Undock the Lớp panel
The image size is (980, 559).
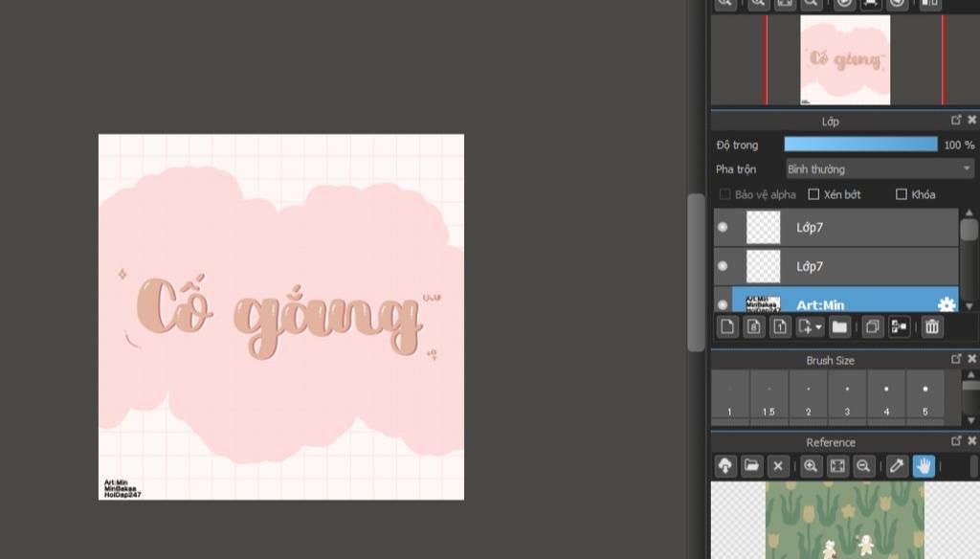tap(956, 120)
